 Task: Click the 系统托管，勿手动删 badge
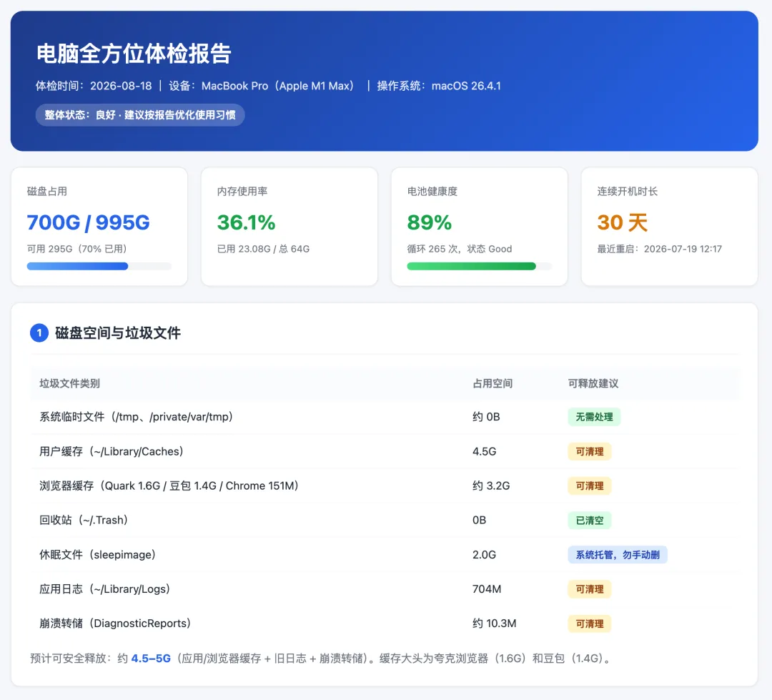pos(618,555)
